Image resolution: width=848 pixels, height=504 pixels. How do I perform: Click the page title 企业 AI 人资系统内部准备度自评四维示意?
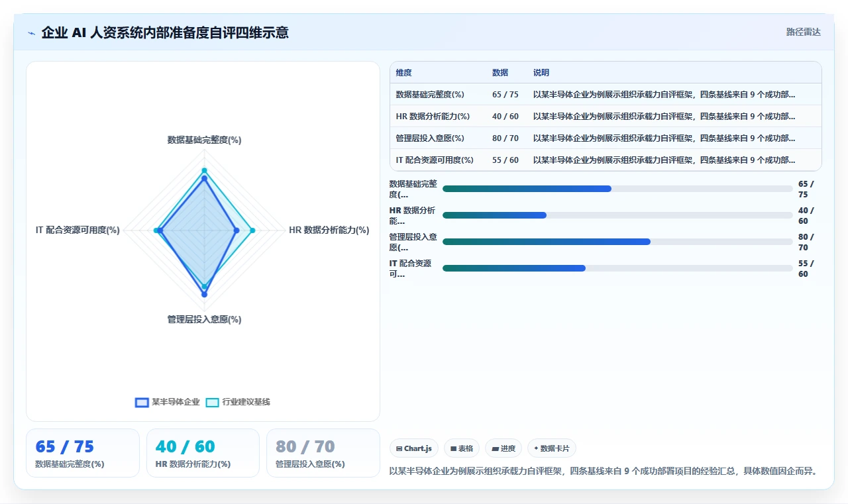(x=165, y=32)
